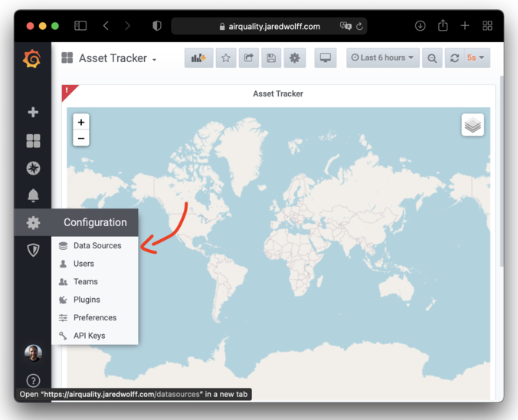Star the Asset Tracker dashboard

(x=226, y=58)
